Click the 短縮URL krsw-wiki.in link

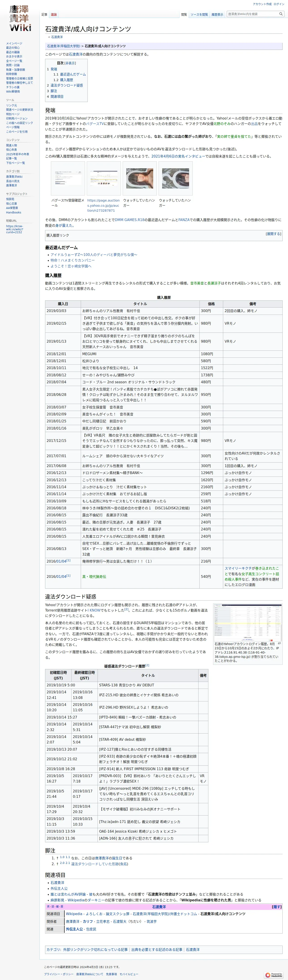(14, 229)
